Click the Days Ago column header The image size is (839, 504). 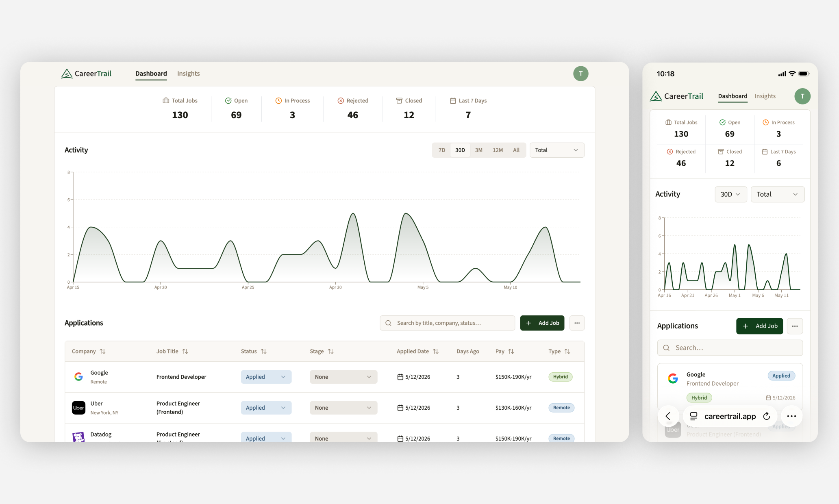tap(468, 351)
